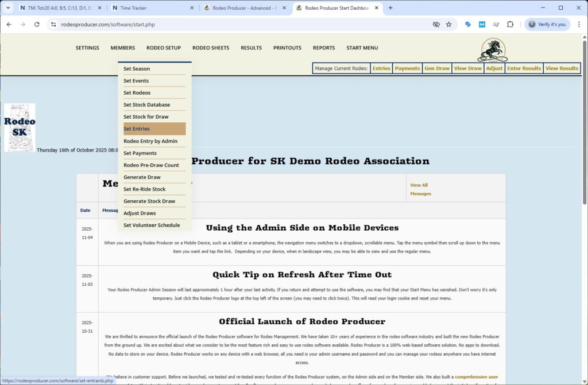Viewport: 588px width, 385px height.
Task: Open the Payments manager for current rodeo
Action: point(407,68)
